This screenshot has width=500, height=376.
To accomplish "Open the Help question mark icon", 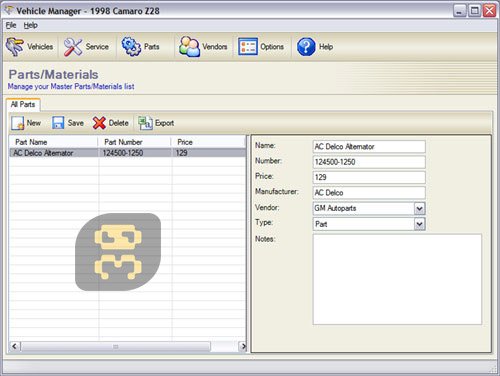I will pyautogui.click(x=306, y=47).
